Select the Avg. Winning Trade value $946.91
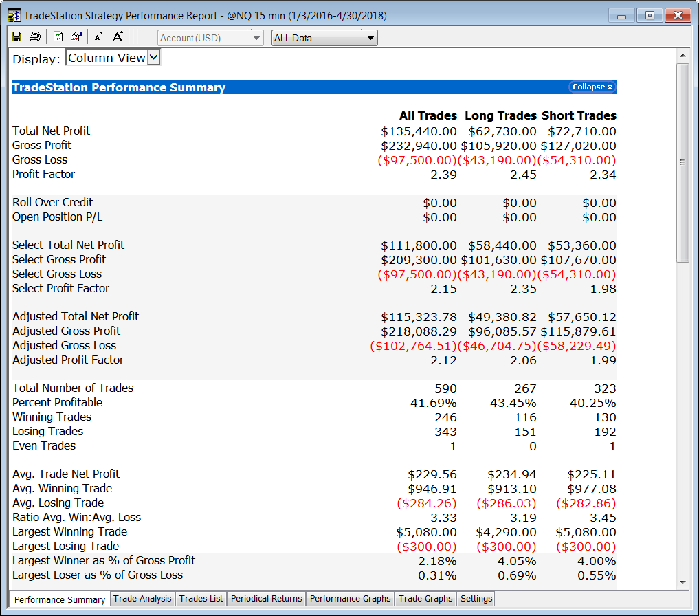This screenshot has width=699, height=616. 432,489
